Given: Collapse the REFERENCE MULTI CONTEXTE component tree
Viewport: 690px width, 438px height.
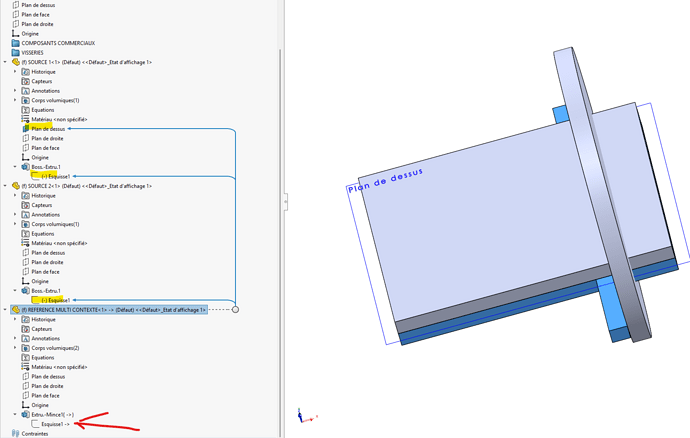Looking at the screenshot, I should pos(5,310).
